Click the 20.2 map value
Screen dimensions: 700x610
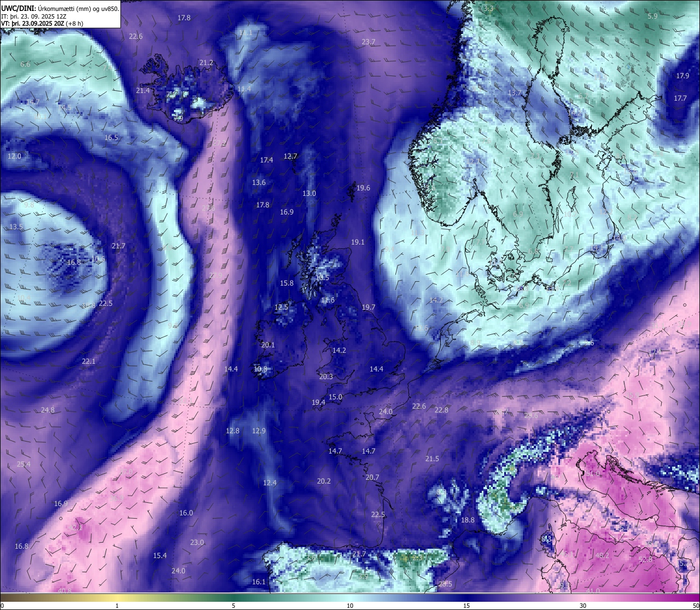tap(324, 481)
